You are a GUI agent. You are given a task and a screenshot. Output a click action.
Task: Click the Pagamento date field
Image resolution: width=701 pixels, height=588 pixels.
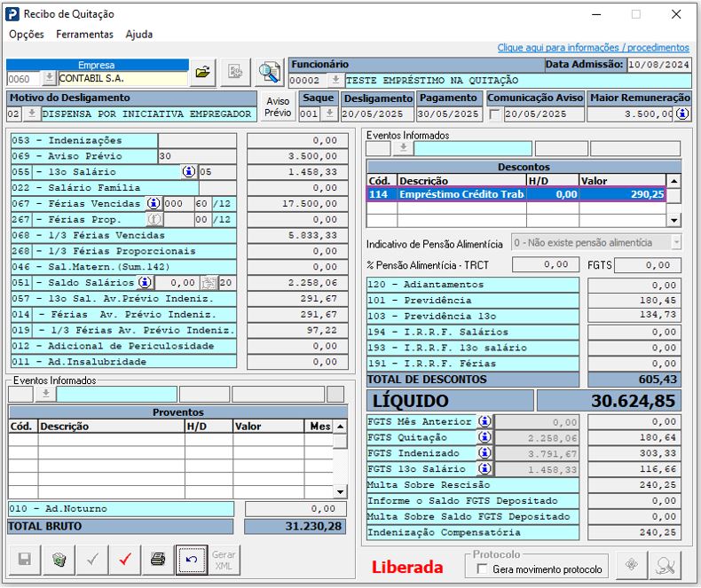click(449, 114)
